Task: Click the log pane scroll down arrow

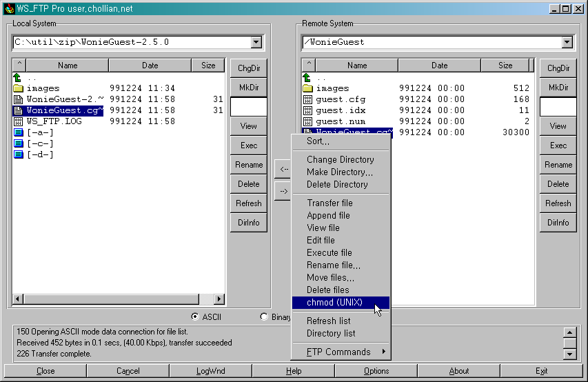Action: [x=569, y=354]
